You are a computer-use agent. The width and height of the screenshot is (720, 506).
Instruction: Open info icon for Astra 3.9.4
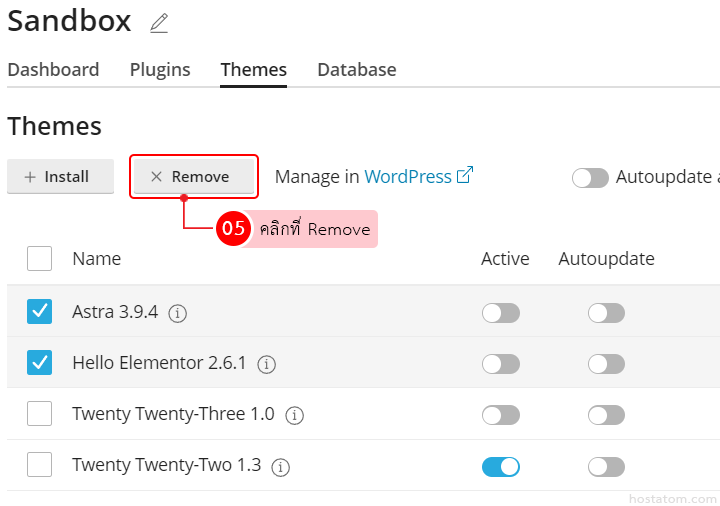[x=178, y=313]
